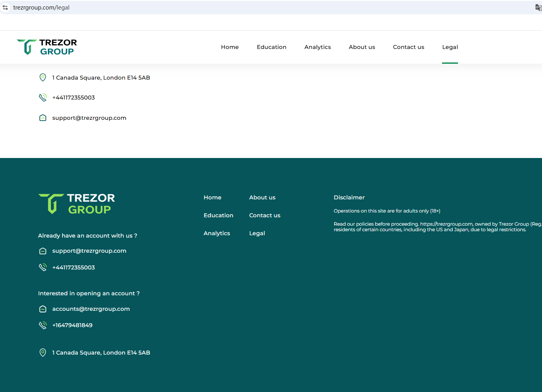Click the location pin icon beside top address
542x392 pixels.
pos(43,78)
